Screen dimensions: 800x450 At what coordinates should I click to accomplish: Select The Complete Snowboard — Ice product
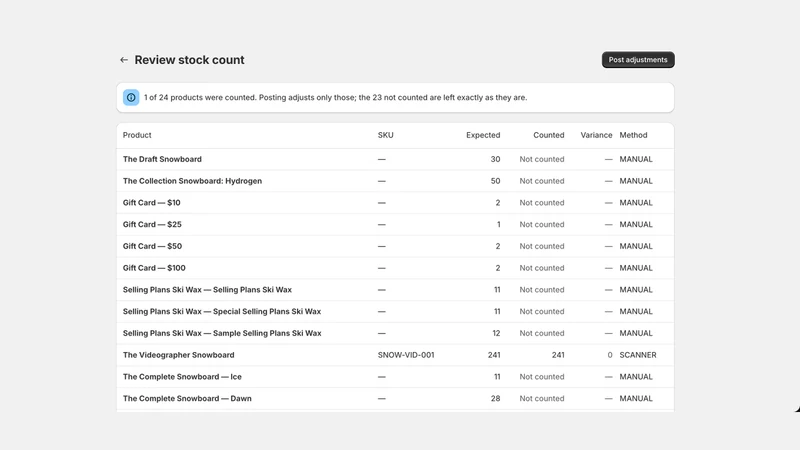tap(182, 377)
